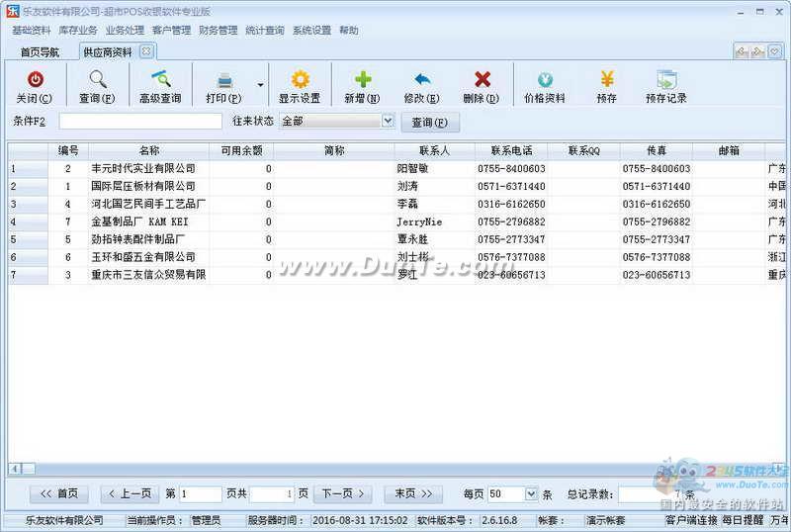The height and width of the screenshot is (532, 791).
Task: Close the 供应商资料 tab
Action: (x=146, y=50)
